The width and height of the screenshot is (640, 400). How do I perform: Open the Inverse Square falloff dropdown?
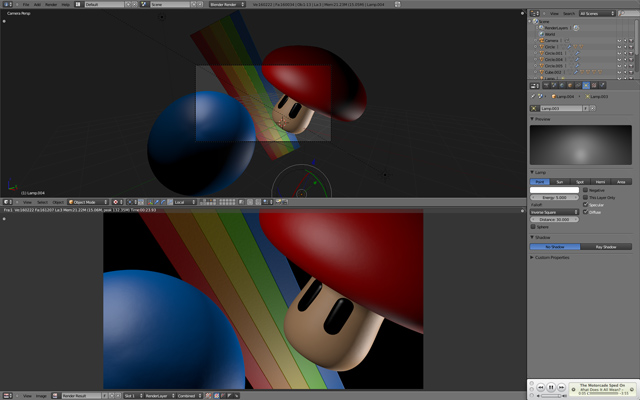coord(554,212)
